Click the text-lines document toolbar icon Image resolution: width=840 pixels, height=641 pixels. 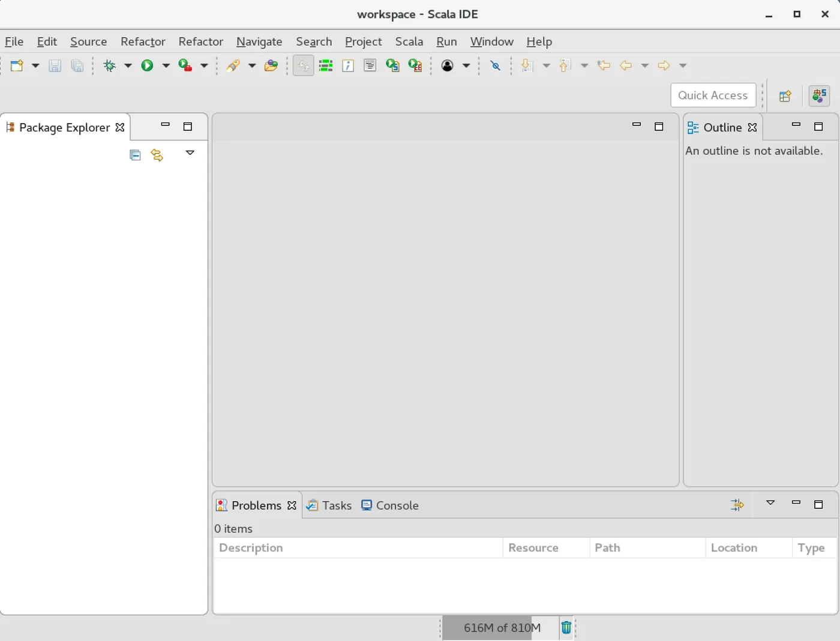[370, 65]
